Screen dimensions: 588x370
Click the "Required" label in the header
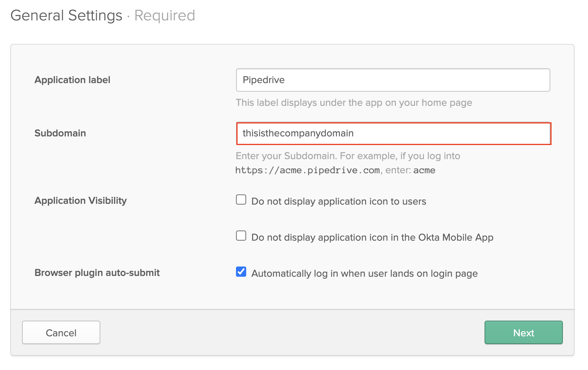(165, 15)
